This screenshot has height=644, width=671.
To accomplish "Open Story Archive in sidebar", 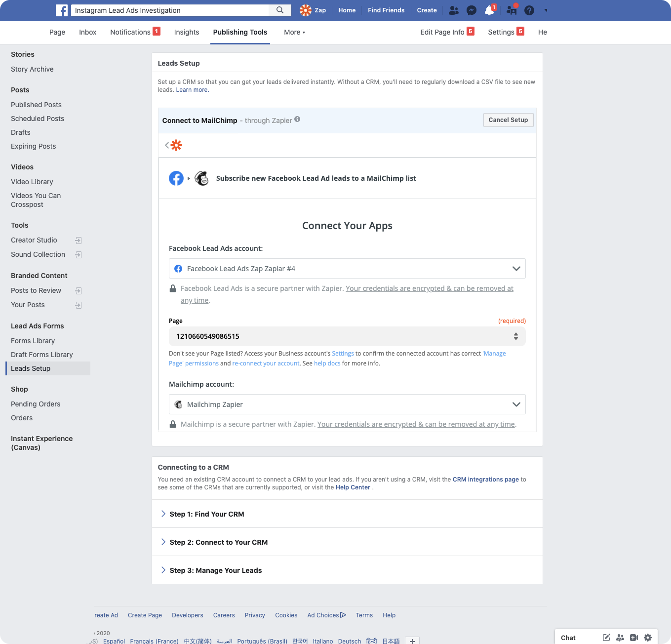I will click(32, 69).
